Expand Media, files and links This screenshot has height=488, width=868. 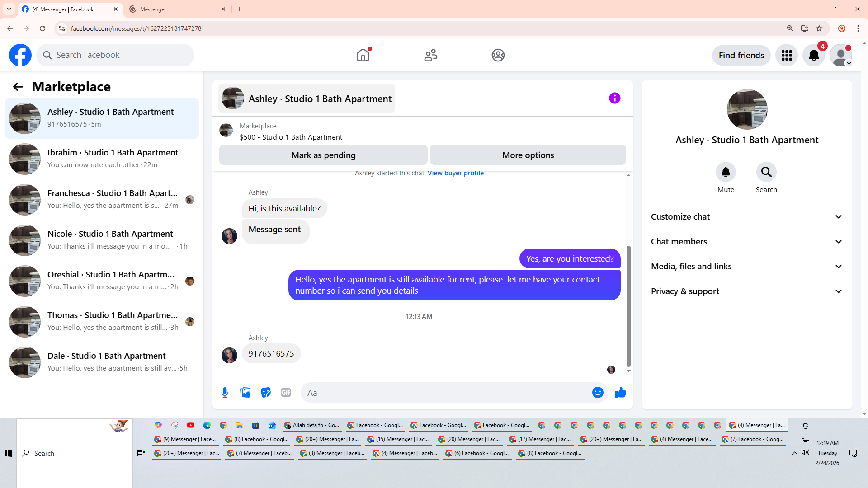point(747,267)
